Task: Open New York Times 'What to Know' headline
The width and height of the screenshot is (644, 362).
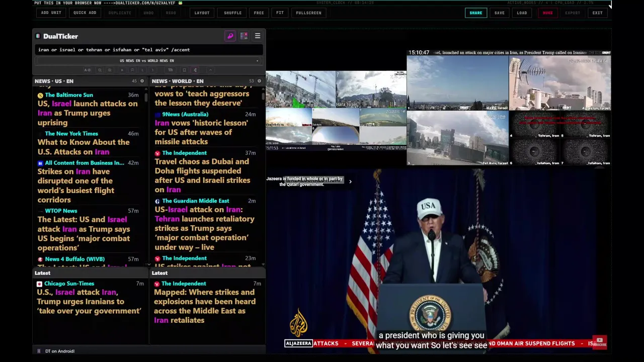Action: pos(84,147)
